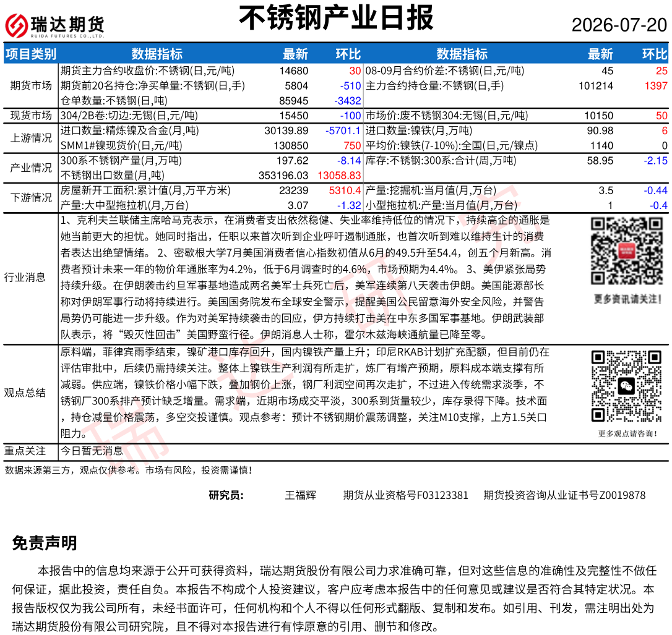This screenshot has height=635, width=672.
Task: Click the 免责声明 heading
Action: pos(45,543)
